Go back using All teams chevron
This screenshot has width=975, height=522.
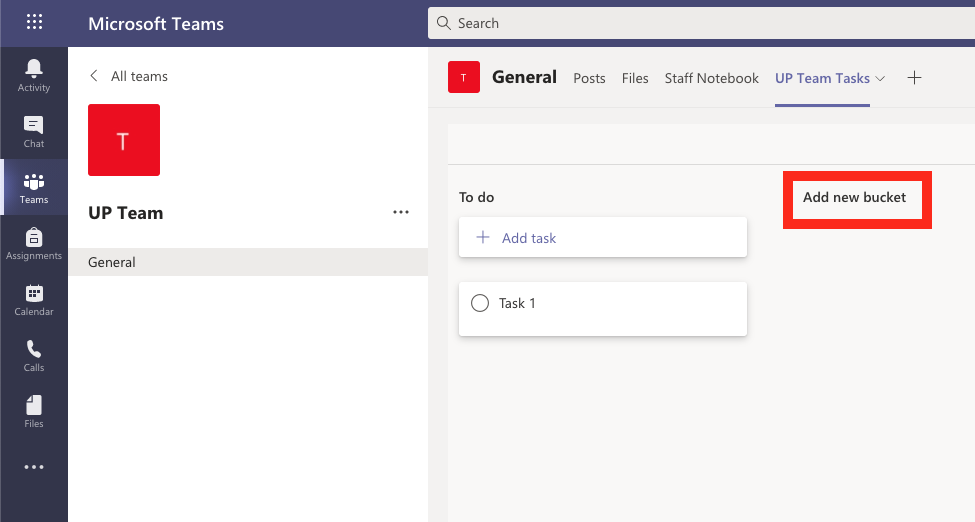[94, 76]
